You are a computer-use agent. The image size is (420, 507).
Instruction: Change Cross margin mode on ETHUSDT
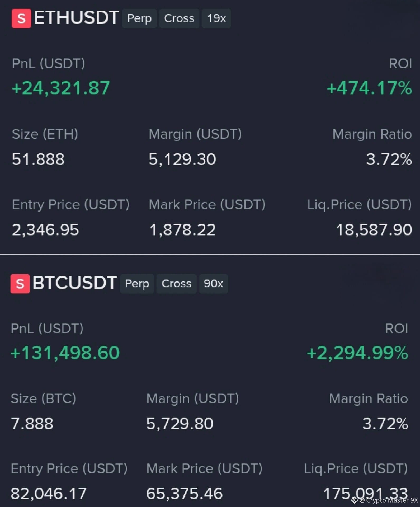179,18
